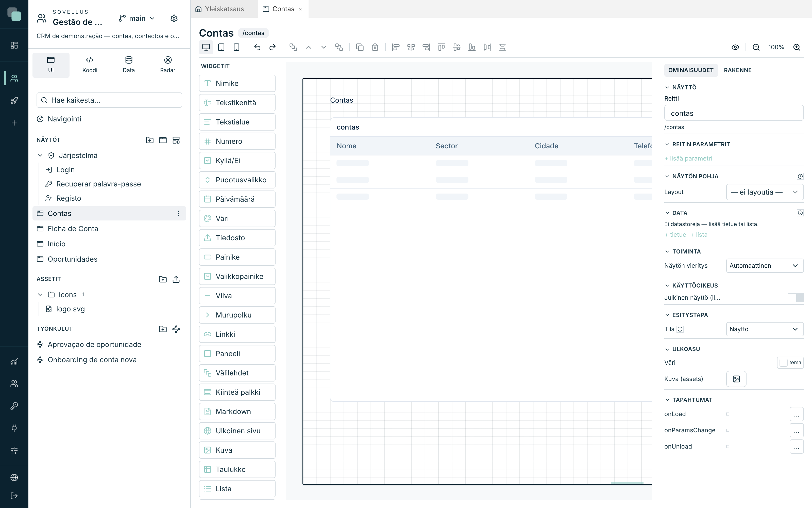Open onParamsChange event editor button
Screen dimensions: 812x508
pyautogui.click(x=797, y=430)
